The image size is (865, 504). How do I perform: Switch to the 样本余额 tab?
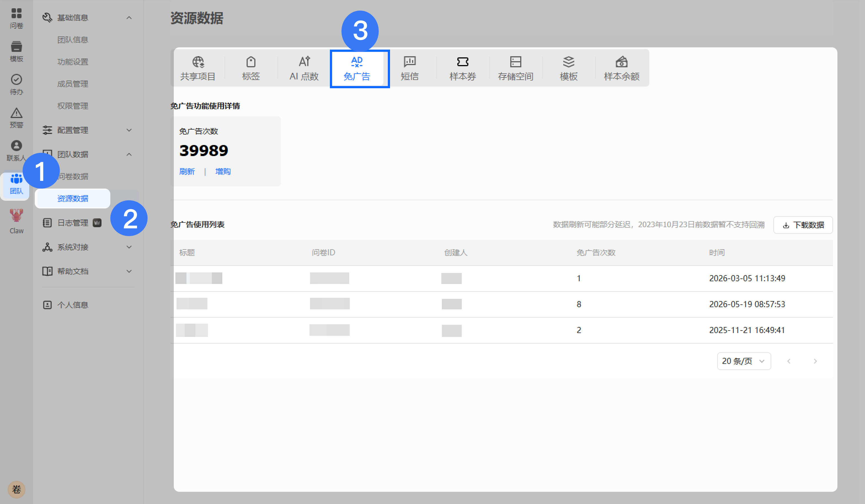click(622, 68)
